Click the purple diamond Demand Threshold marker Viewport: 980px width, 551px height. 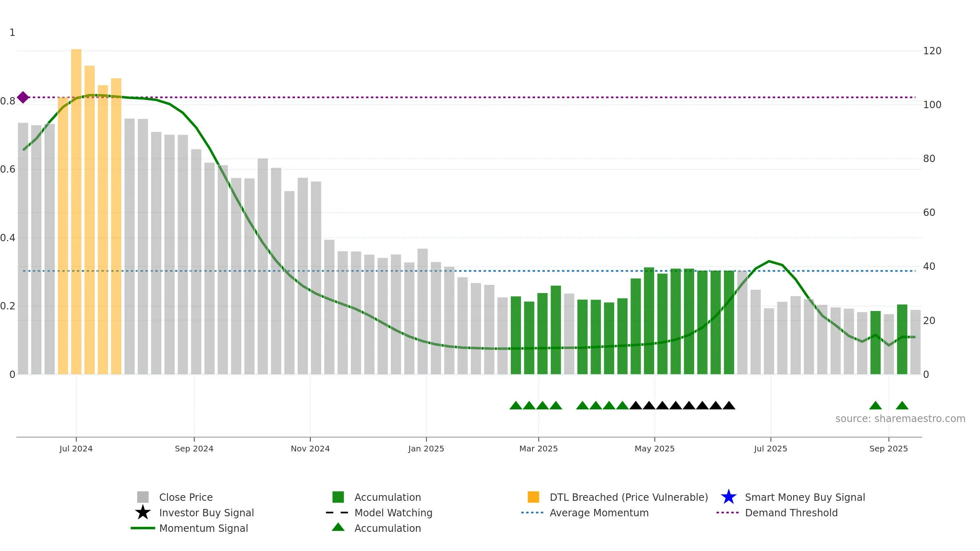[23, 97]
